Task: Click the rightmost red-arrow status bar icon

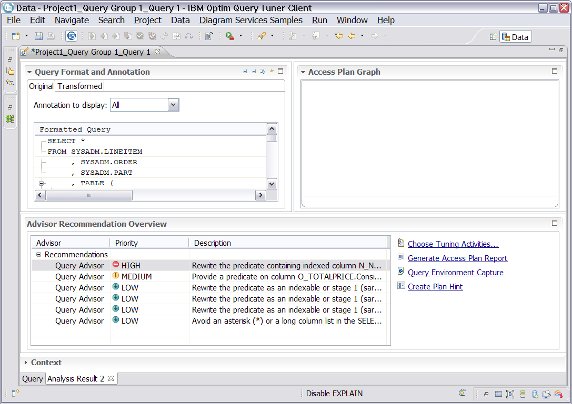Action: click(x=559, y=394)
